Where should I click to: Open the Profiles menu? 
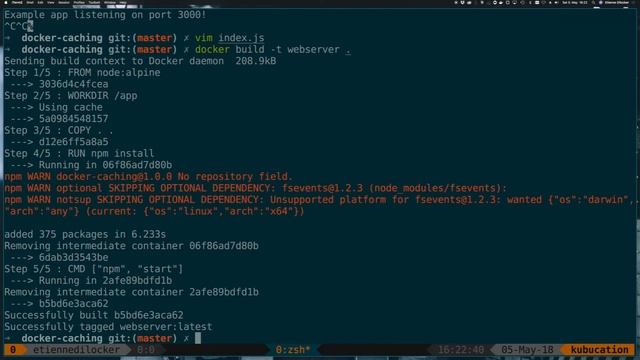point(79,2)
